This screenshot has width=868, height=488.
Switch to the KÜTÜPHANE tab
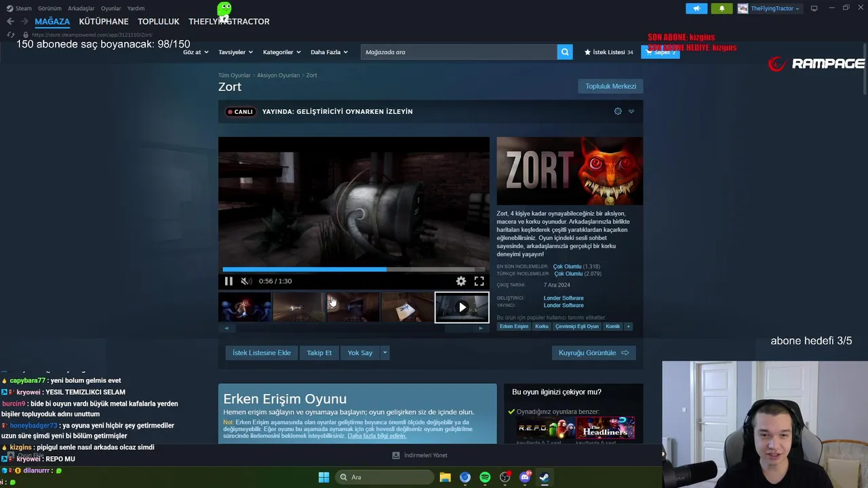(104, 22)
